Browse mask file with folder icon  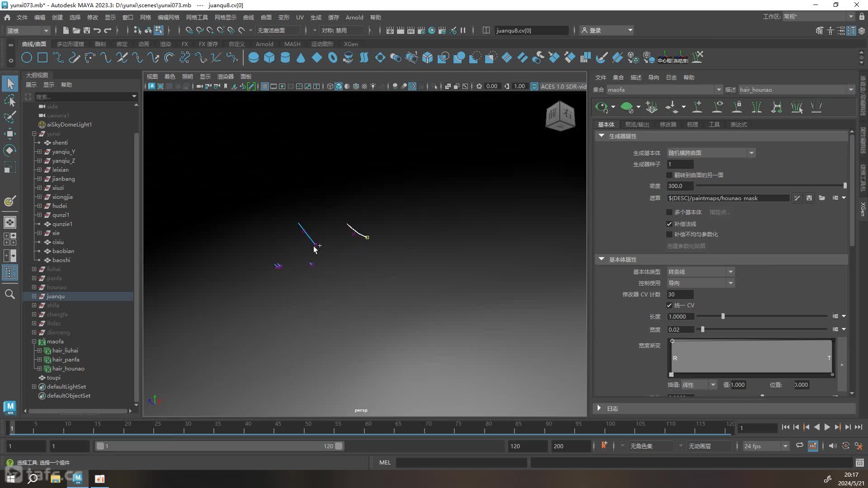coord(822,198)
